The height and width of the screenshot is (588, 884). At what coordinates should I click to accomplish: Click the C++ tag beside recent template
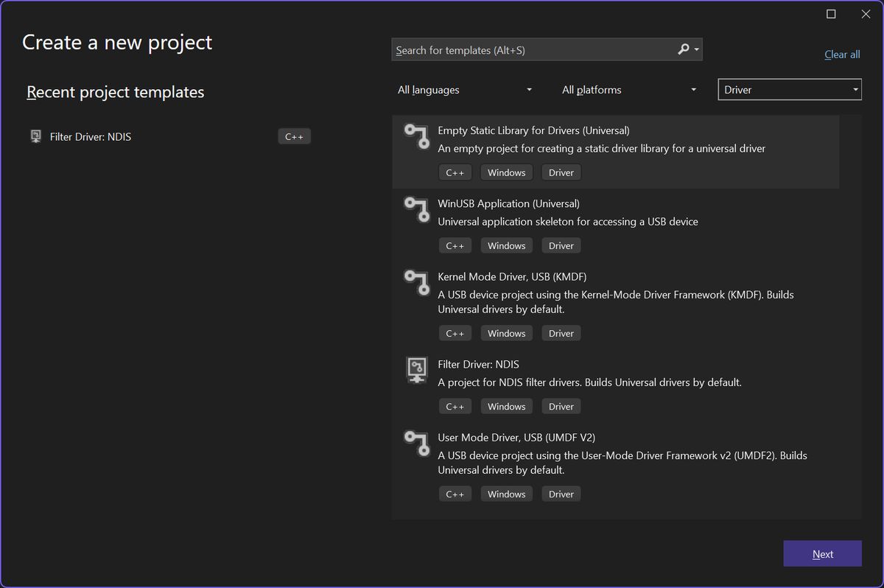coord(294,136)
